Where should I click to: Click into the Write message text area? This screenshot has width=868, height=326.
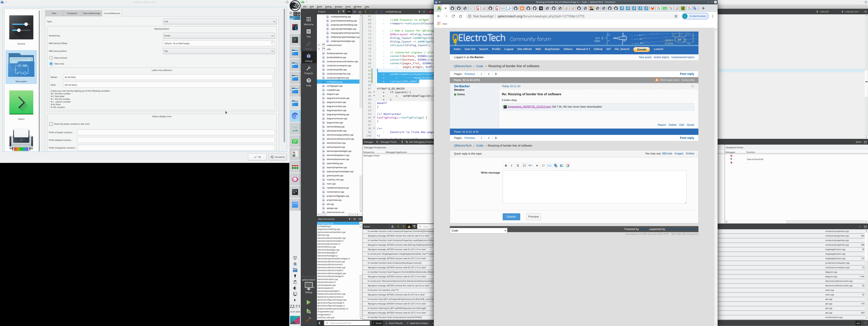pyautogui.click(x=594, y=187)
